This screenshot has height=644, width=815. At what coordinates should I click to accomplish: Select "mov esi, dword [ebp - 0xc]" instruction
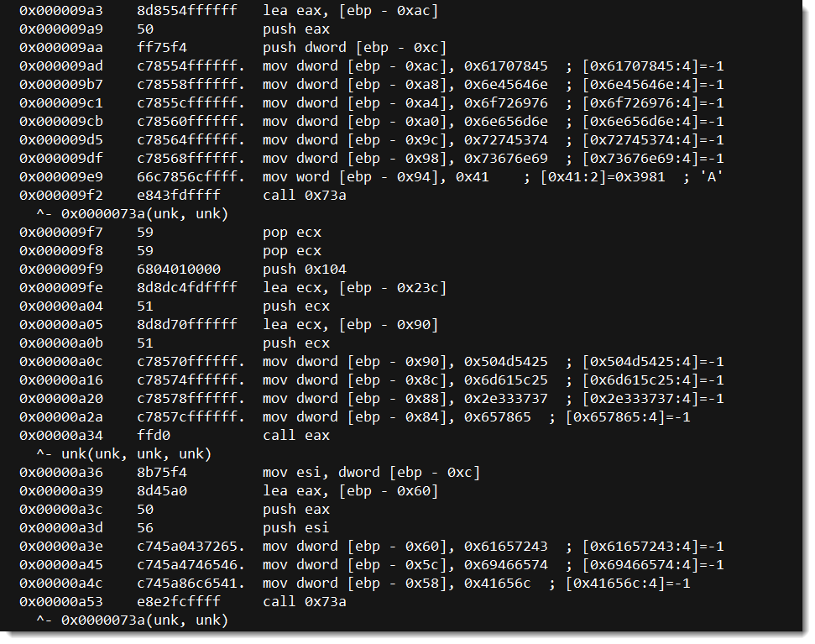371,473
